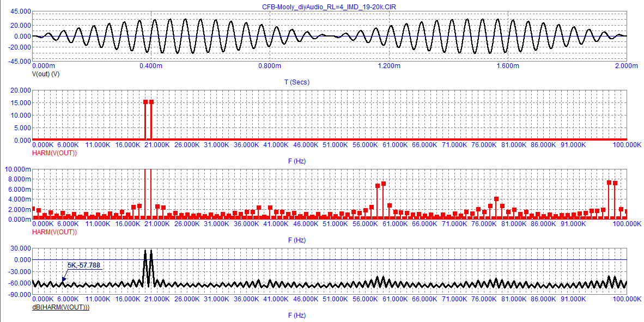Click the 0.000m label on the time axis
This screenshot has height=322, width=644.
(x=44, y=66)
